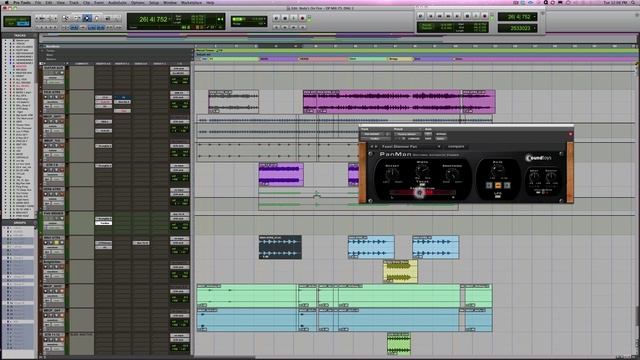
Task: Open the Marketplace menu
Action: click(x=191, y=2)
